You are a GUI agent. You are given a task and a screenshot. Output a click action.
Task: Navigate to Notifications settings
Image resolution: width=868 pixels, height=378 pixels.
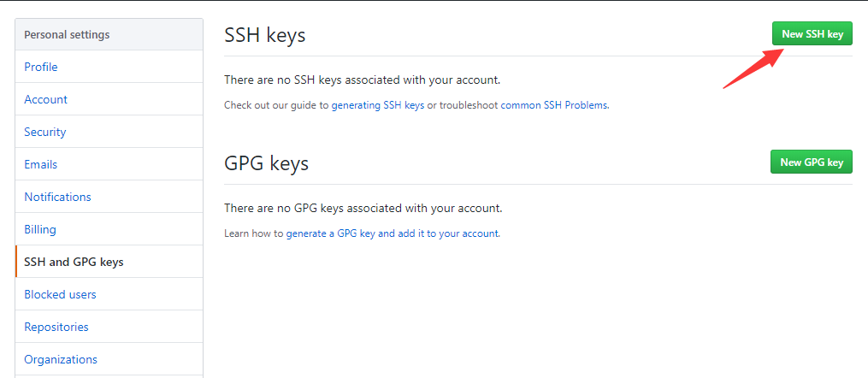point(57,197)
